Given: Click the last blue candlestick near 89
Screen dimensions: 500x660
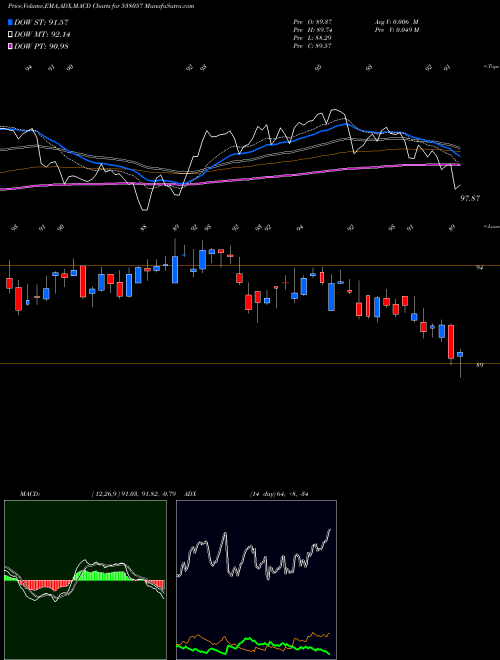Looking at the screenshot, I should click(460, 355).
